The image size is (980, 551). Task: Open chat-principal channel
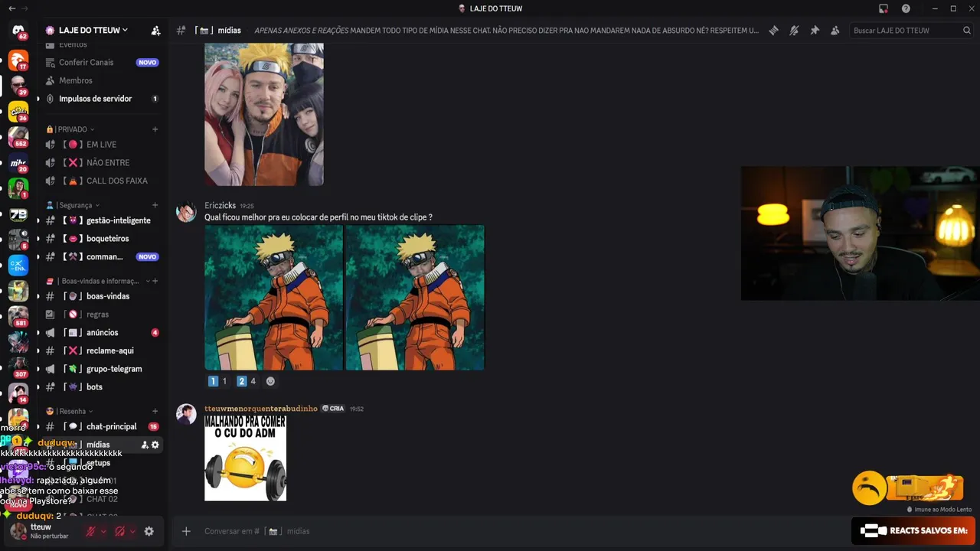click(x=102, y=426)
